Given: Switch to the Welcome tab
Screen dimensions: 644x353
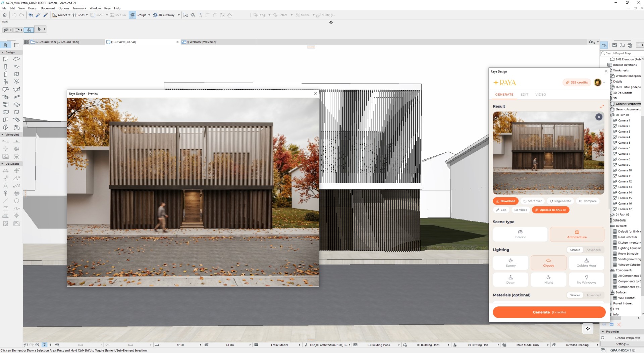Looking at the screenshot, I should coord(218,42).
